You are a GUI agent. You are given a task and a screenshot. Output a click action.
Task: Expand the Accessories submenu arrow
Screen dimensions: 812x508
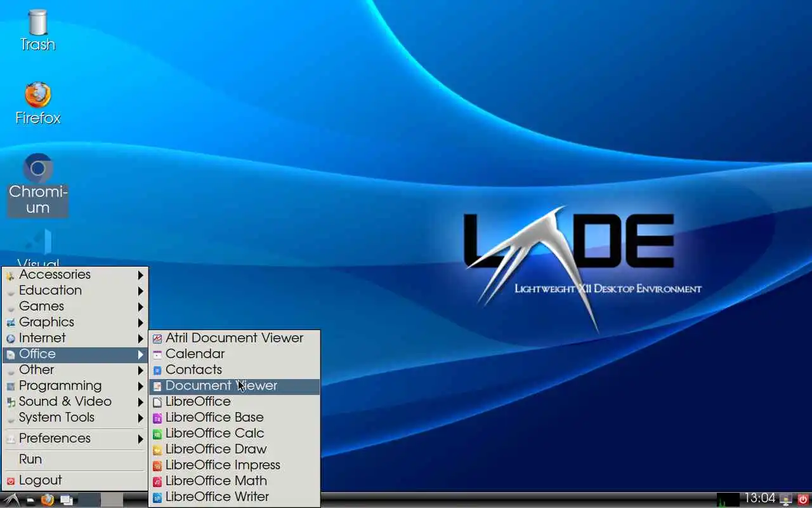point(141,275)
